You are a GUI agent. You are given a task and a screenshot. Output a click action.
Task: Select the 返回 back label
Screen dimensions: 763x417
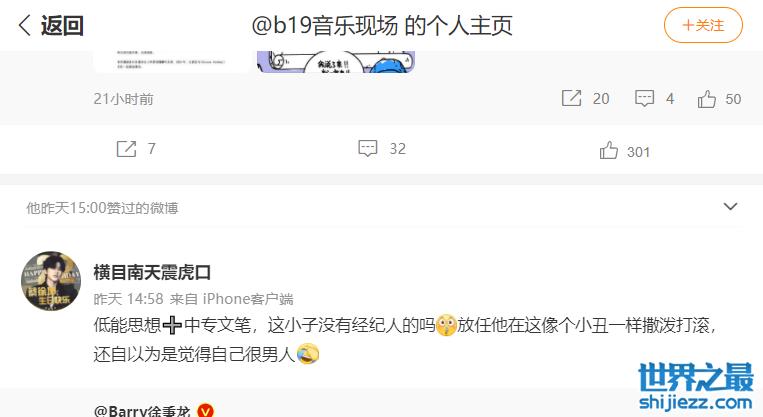pyautogui.click(x=62, y=25)
